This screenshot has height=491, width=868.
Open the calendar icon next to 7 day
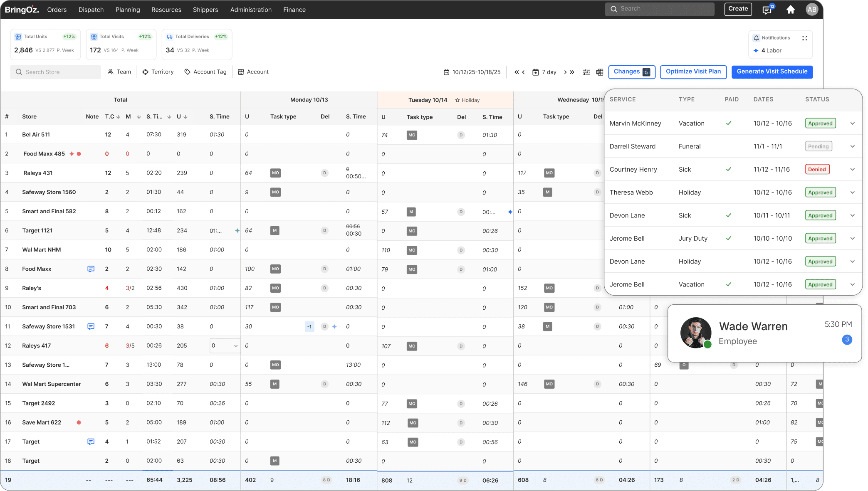click(x=536, y=72)
